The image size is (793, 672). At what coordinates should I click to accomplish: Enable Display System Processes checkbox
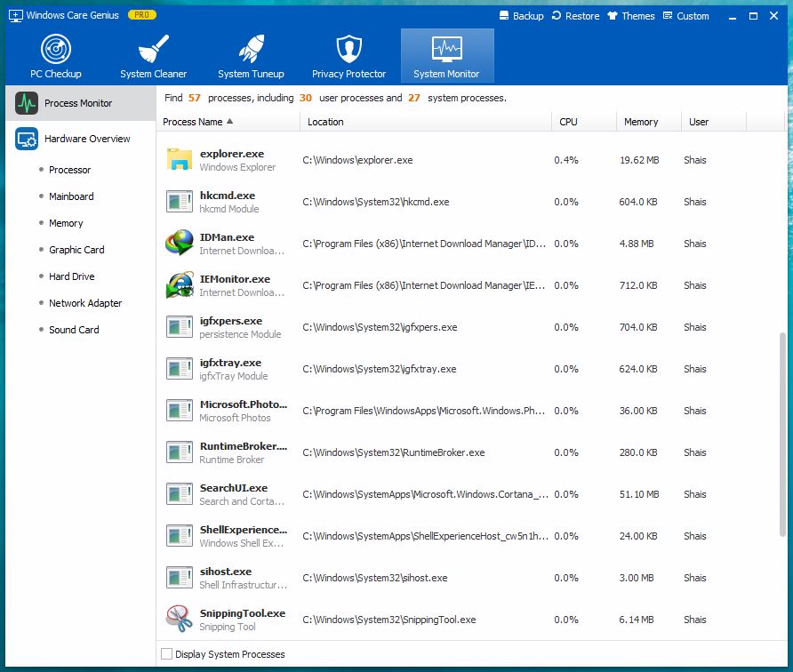coord(166,654)
